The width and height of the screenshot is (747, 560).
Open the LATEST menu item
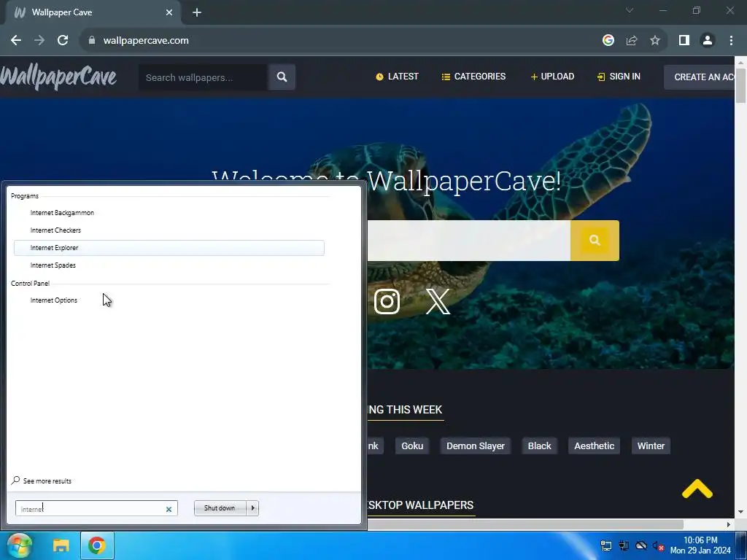397,77
